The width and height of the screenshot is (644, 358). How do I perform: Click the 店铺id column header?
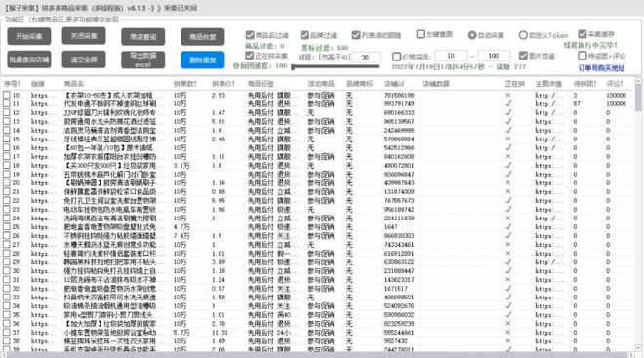(394, 84)
